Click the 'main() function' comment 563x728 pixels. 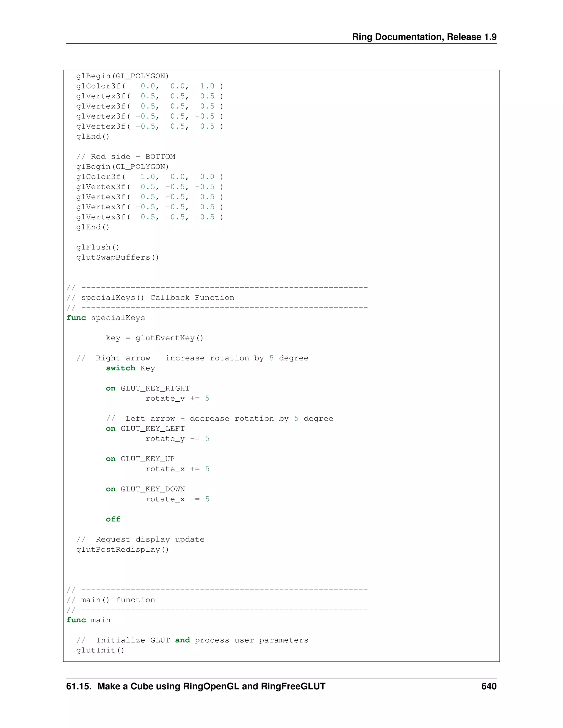pyautogui.click(x=111, y=600)
